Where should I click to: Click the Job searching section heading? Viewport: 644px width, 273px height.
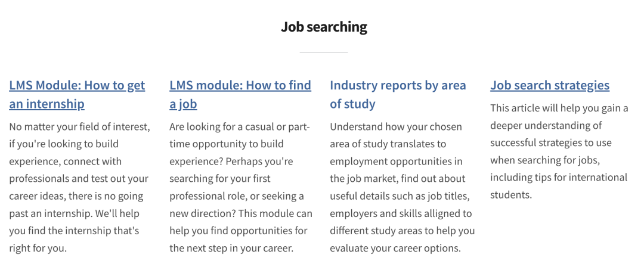[x=324, y=27]
